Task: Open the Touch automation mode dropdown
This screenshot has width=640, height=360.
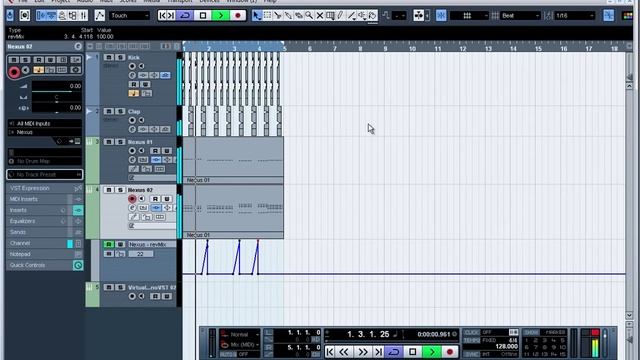Action: coord(129,16)
